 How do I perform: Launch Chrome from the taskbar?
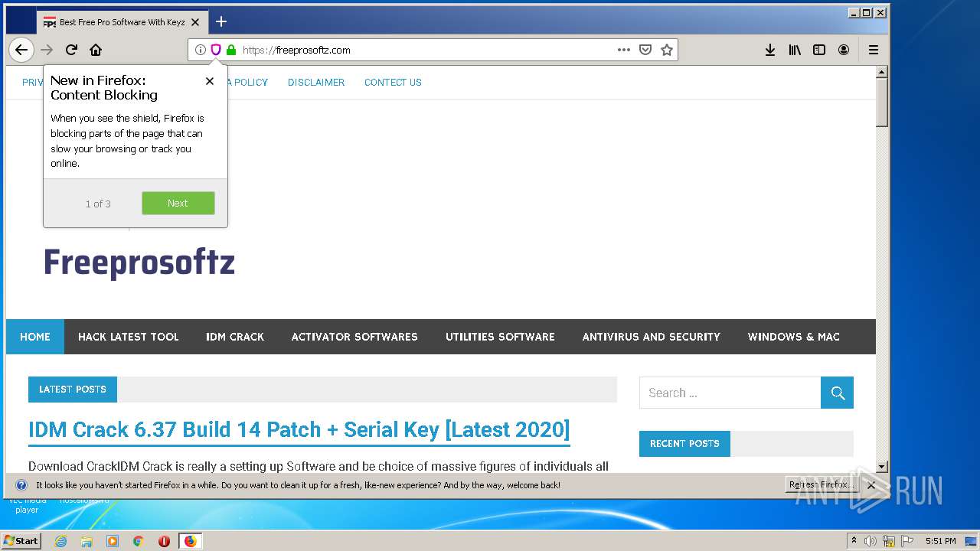(x=139, y=541)
